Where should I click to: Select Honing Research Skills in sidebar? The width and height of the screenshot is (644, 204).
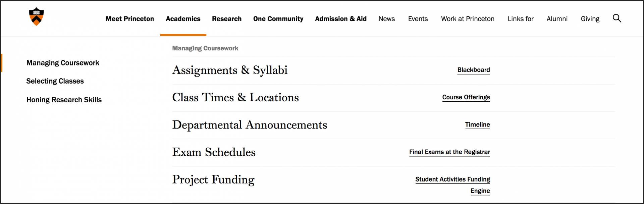tap(64, 100)
